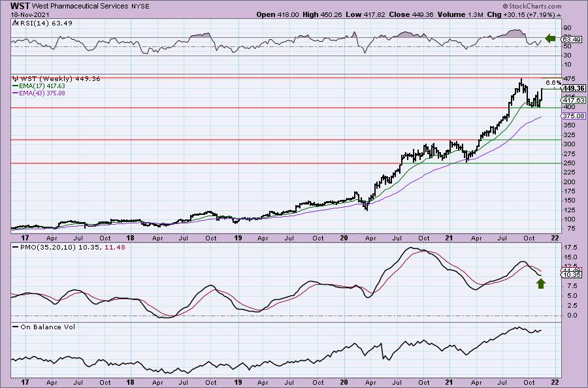The width and height of the screenshot is (588, 388).
Task: Select the Close 449.36 header value
Action: coord(411,14)
